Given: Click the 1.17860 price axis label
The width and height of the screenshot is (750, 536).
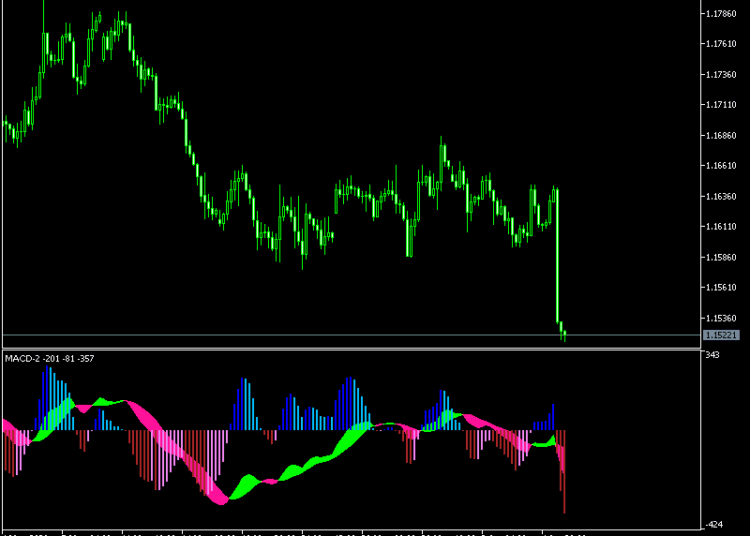Looking at the screenshot, I should (x=721, y=14).
